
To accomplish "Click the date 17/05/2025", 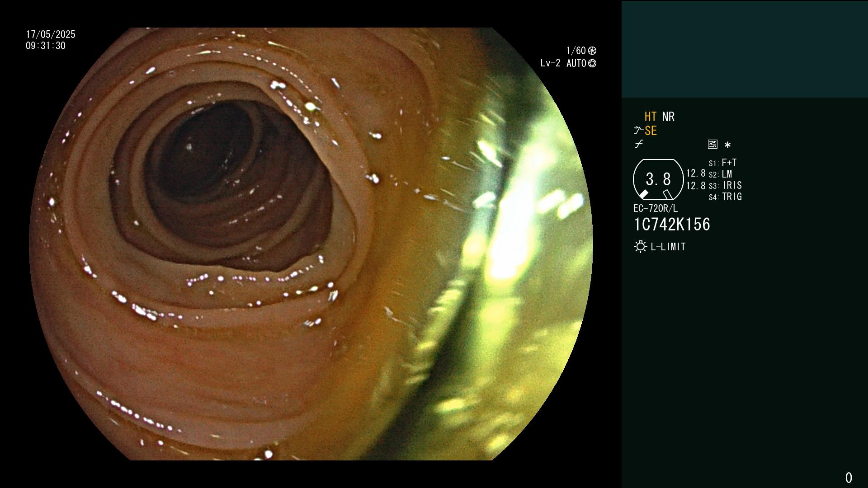I will (x=51, y=34).
